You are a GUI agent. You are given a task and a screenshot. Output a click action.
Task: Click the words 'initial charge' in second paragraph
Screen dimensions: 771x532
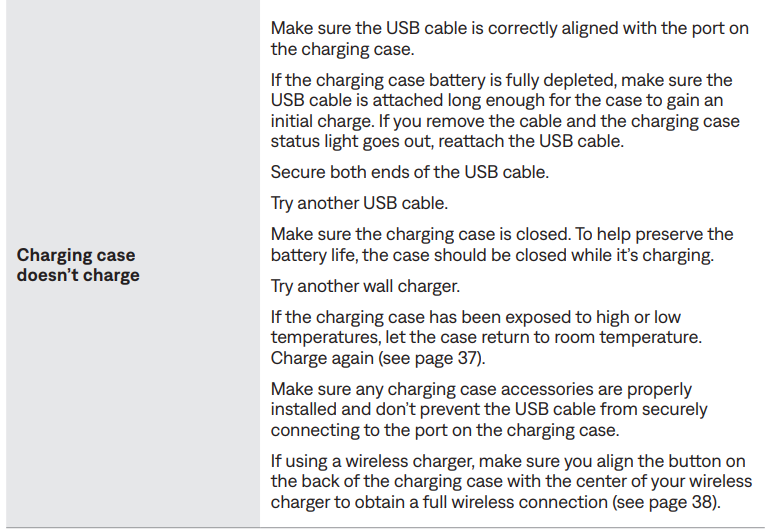coord(322,121)
